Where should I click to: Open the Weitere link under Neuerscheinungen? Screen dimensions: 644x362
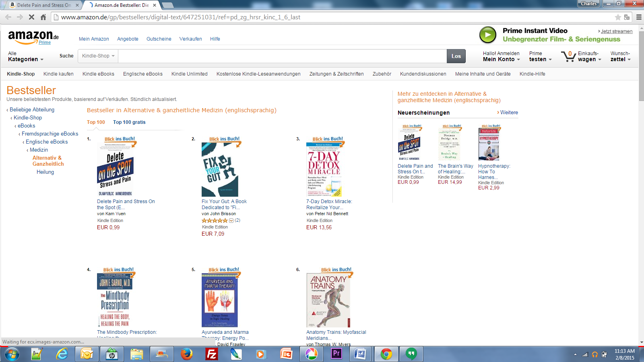point(508,113)
